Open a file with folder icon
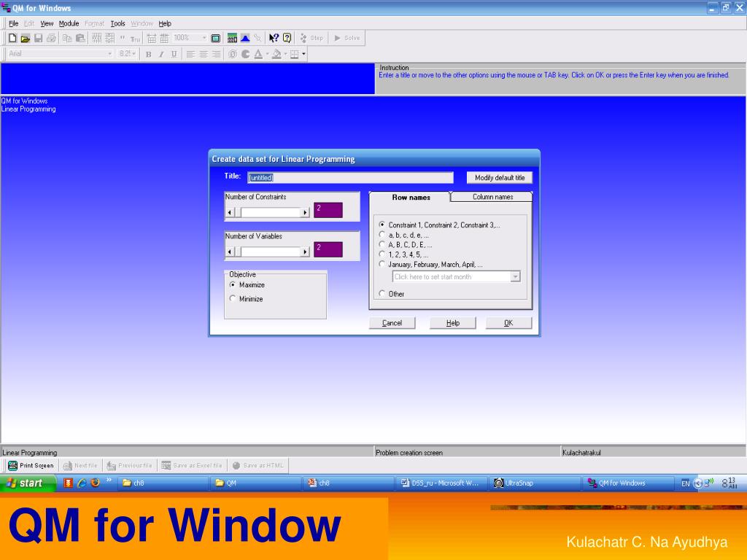Viewport: 747px width, 560px height. pyautogui.click(x=26, y=38)
